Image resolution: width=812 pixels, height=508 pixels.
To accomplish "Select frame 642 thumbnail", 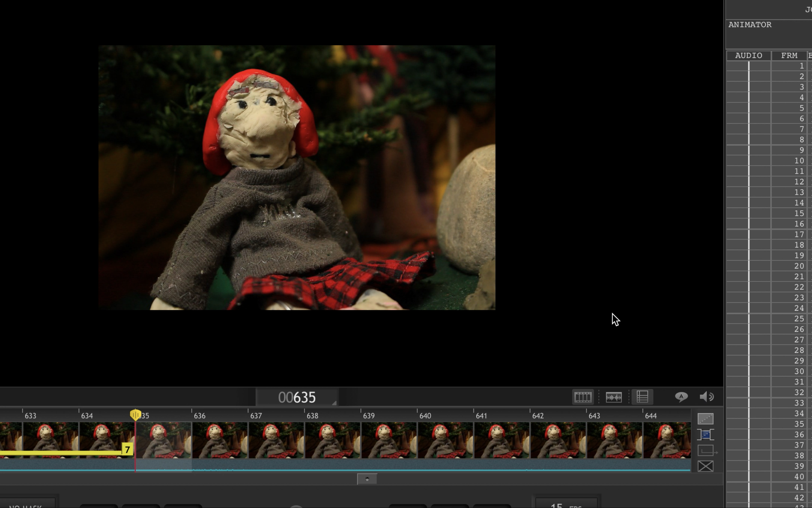I will tap(558, 440).
